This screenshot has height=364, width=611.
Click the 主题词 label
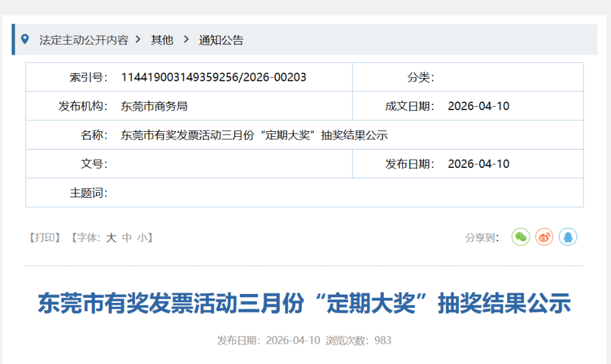pos(88,193)
